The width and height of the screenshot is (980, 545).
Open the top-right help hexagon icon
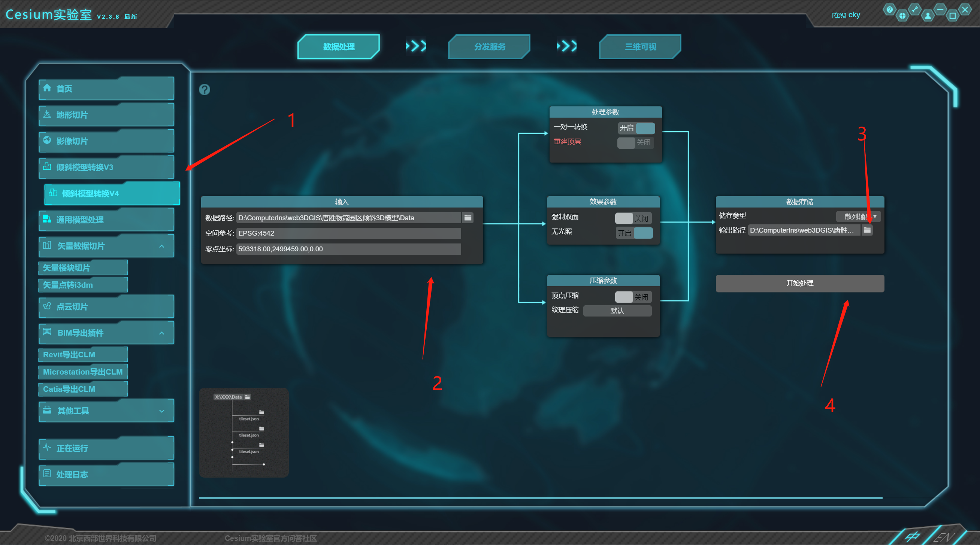(889, 9)
